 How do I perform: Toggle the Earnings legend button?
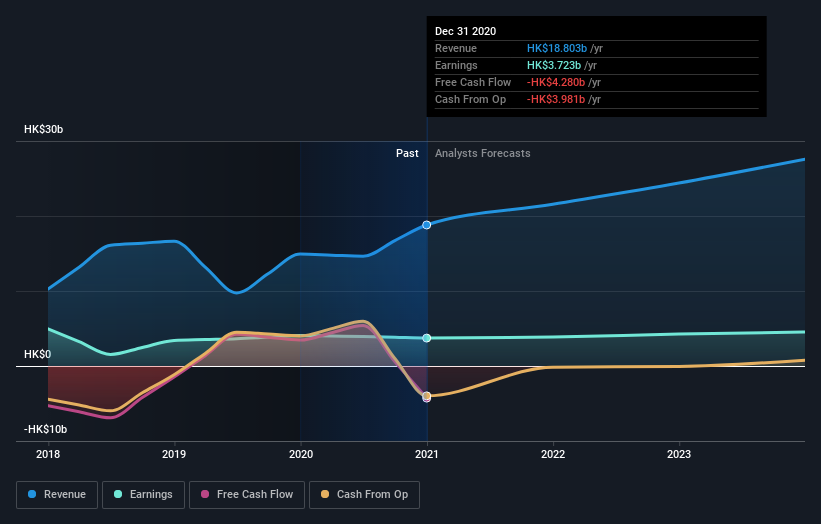pos(143,495)
